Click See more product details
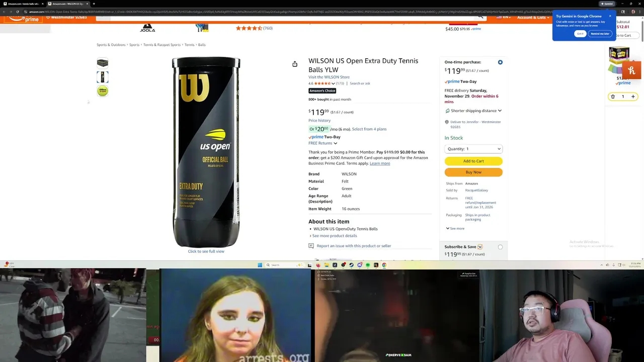This screenshot has width=644, height=362. 335,236
